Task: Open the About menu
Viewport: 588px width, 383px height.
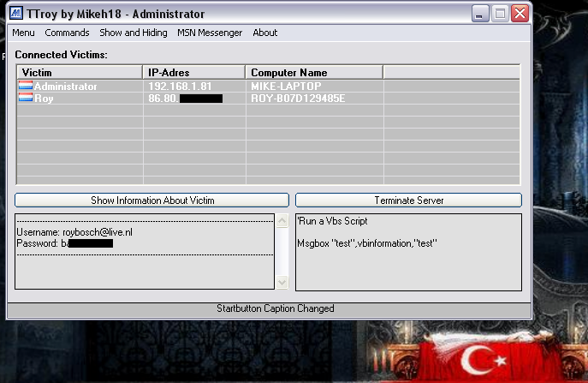Action: [265, 33]
